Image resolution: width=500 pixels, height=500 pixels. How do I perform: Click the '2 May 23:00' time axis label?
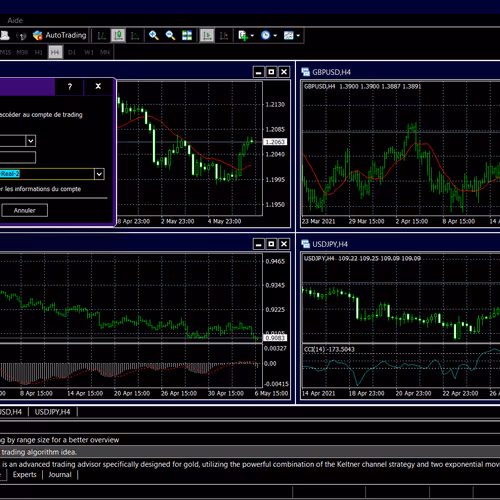click(x=177, y=221)
